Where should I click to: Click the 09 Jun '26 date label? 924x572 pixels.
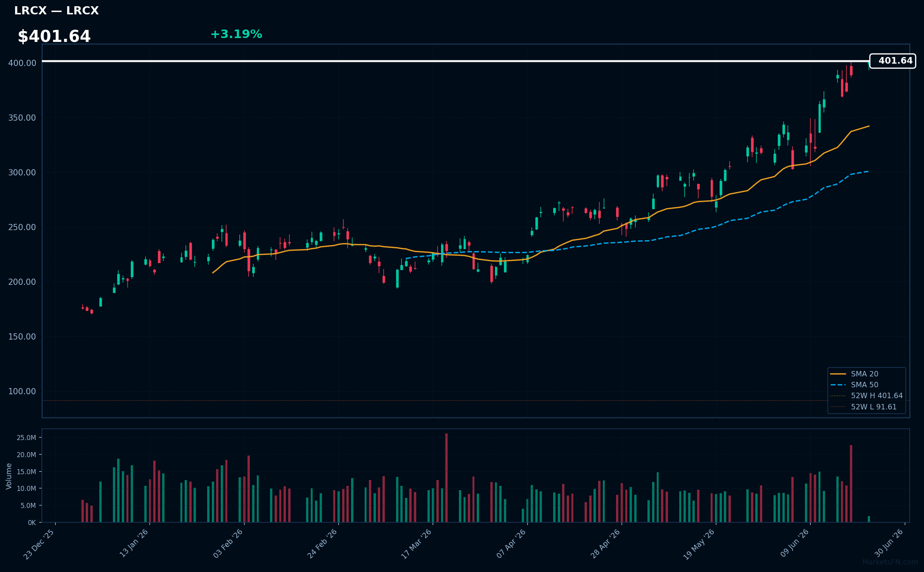[x=794, y=543]
